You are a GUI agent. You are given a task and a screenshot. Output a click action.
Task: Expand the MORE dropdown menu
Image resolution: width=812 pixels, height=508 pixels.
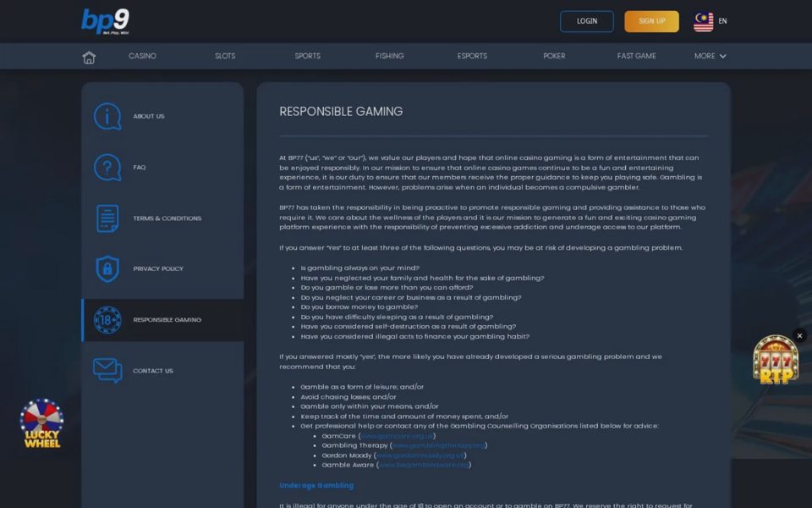(710, 56)
